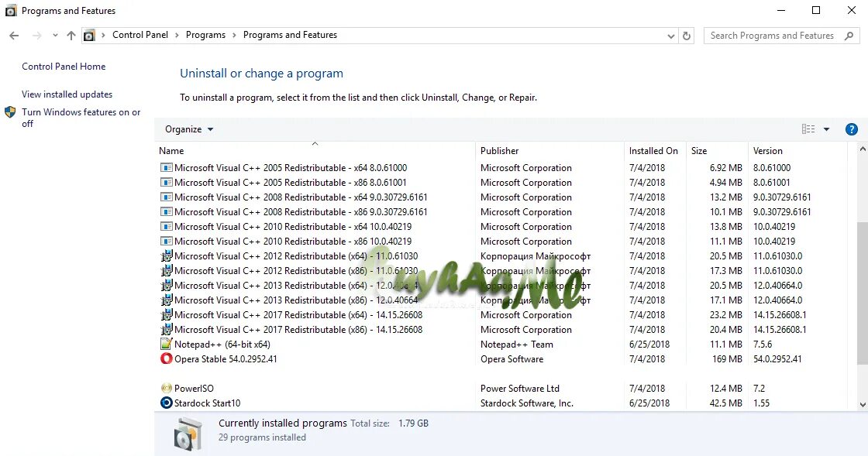This screenshot has height=456, width=868.
Task: Open Control Panel Home link
Action: pyautogui.click(x=64, y=67)
